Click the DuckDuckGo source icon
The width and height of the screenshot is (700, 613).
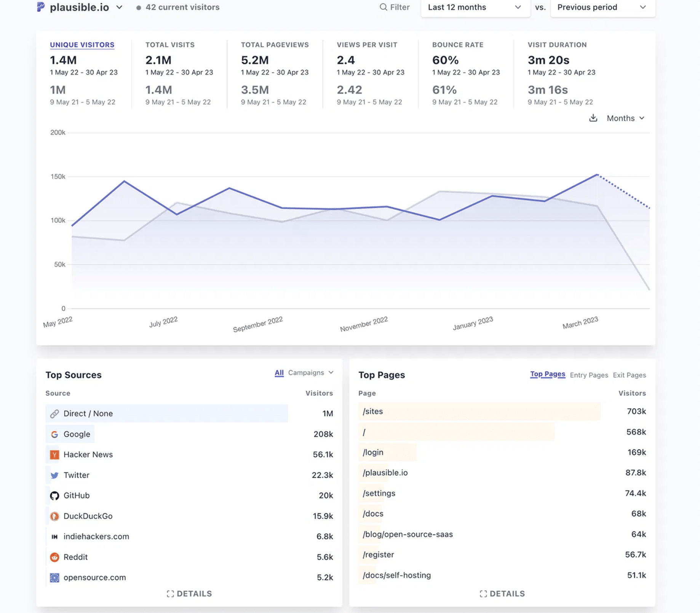click(54, 516)
